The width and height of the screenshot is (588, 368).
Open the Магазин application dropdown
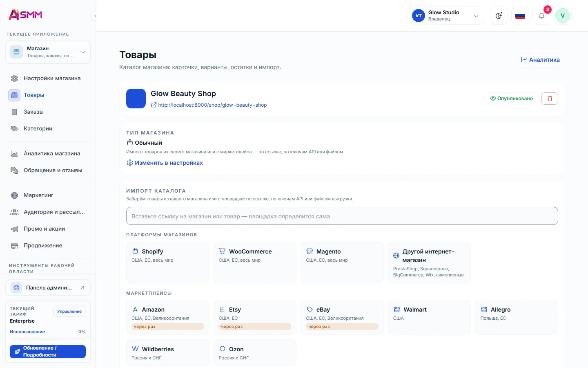(x=48, y=52)
